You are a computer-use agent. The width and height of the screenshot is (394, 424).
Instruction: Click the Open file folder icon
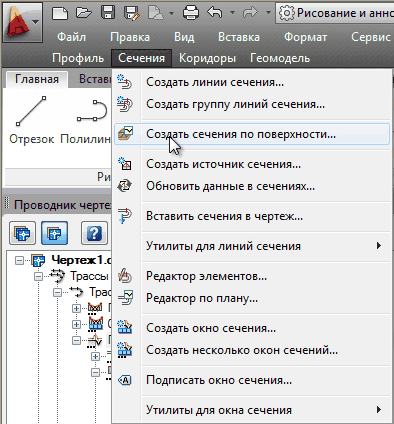tap(84, 13)
